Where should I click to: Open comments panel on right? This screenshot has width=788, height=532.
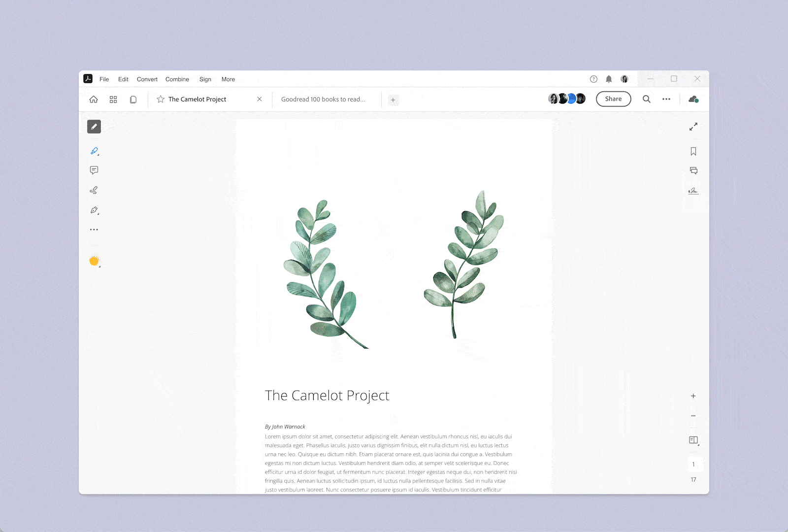click(693, 170)
